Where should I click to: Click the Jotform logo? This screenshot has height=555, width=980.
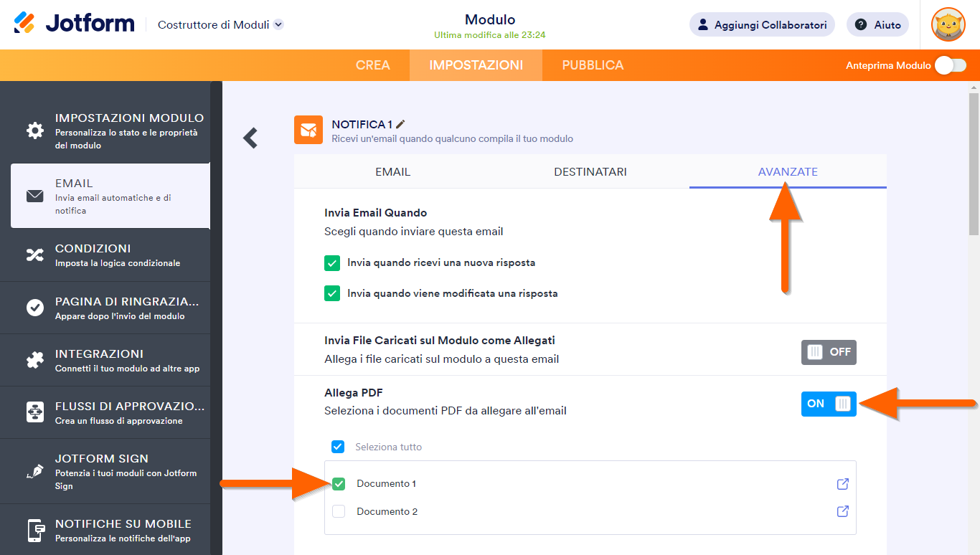click(x=74, y=24)
